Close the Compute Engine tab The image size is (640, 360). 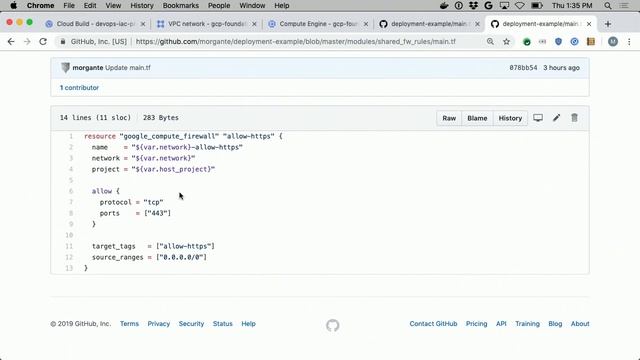point(366,24)
